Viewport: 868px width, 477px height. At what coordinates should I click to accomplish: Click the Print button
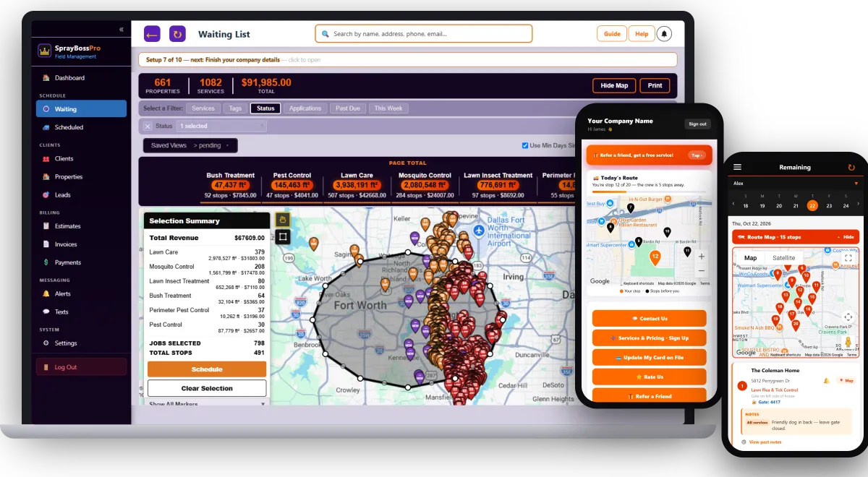[655, 85]
